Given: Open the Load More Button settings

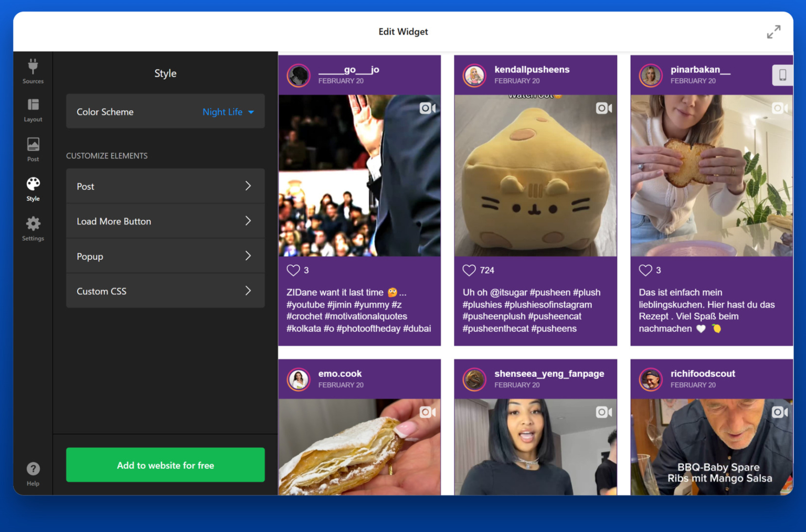Looking at the screenshot, I should tap(165, 221).
